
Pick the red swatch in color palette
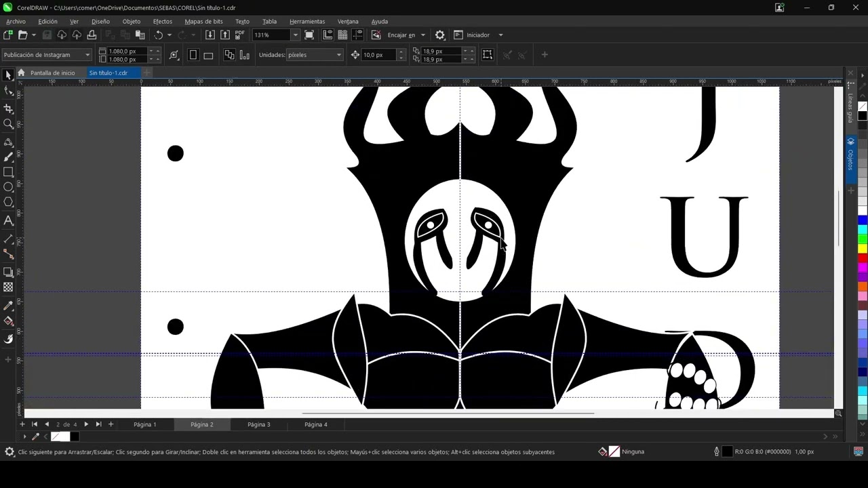pyautogui.click(x=862, y=258)
